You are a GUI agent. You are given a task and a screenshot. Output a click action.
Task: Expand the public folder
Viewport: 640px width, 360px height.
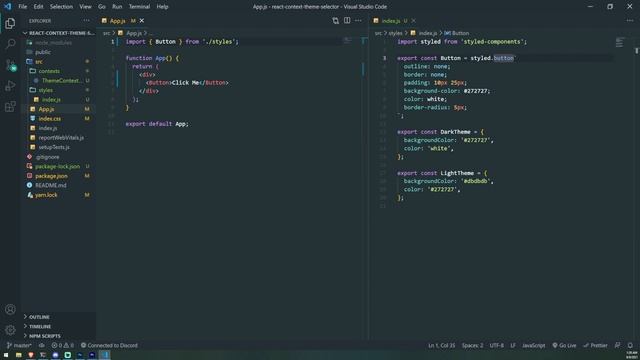[x=43, y=52]
